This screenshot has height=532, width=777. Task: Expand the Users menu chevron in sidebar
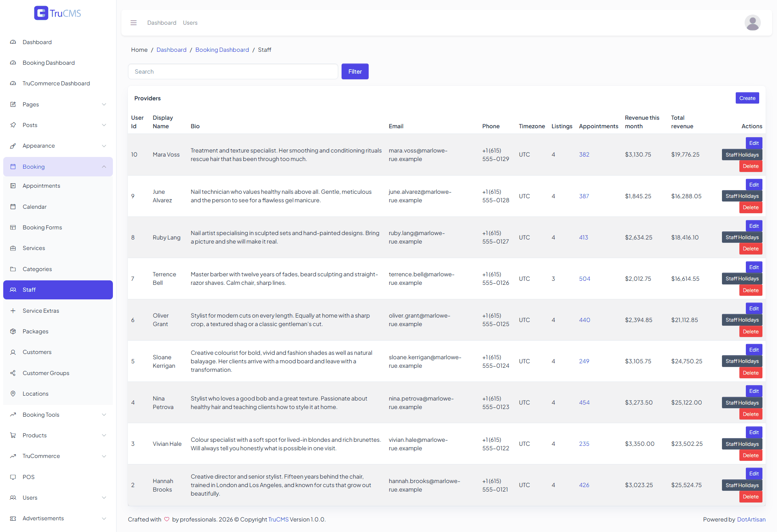[x=104, y=498]
